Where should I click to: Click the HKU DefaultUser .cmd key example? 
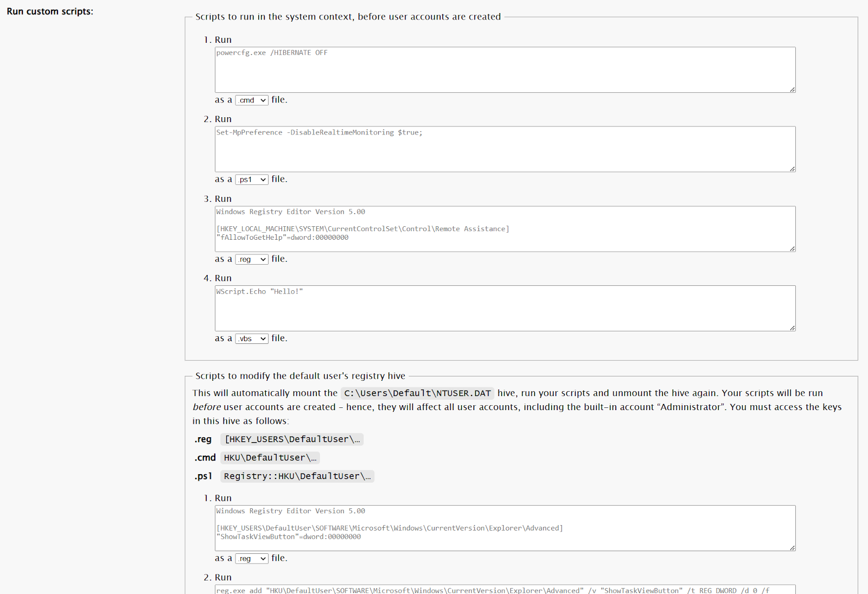click(x=270, y=458)
